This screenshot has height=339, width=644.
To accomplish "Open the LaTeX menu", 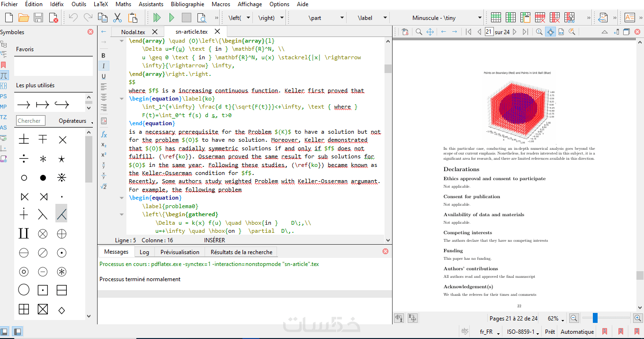I will [101, 4].
